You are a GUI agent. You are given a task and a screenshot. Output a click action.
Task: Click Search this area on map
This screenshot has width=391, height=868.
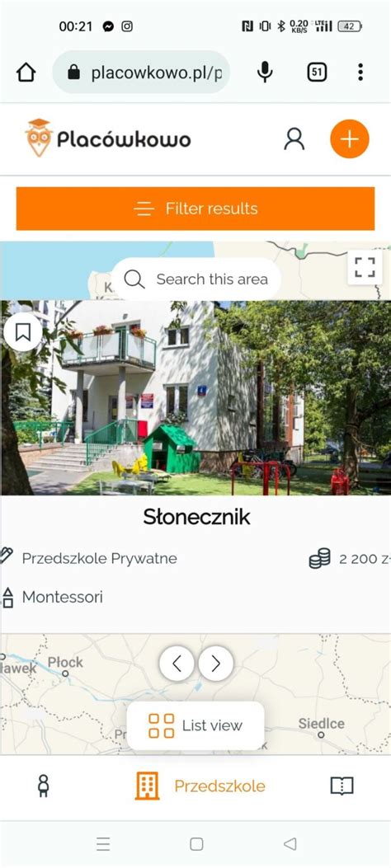coord(196,279)
